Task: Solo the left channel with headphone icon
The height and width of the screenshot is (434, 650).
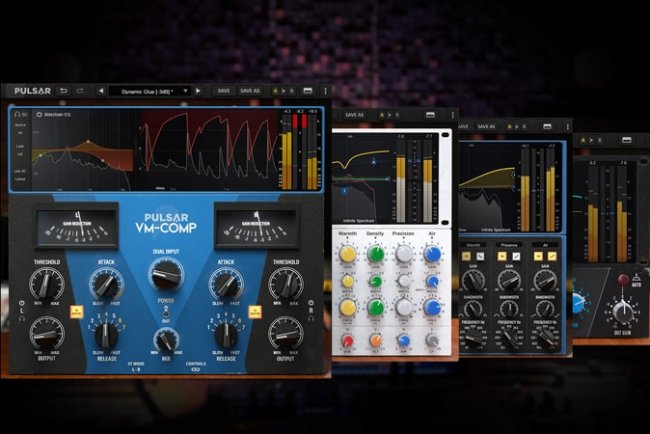Action: tap(22, 318)
